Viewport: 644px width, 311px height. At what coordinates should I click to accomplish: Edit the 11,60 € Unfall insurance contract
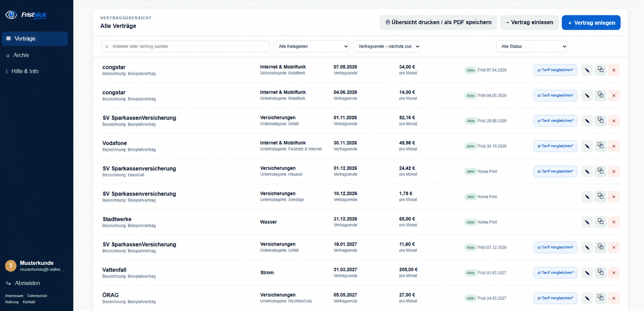pyautogui.click(x=587, y=247)
